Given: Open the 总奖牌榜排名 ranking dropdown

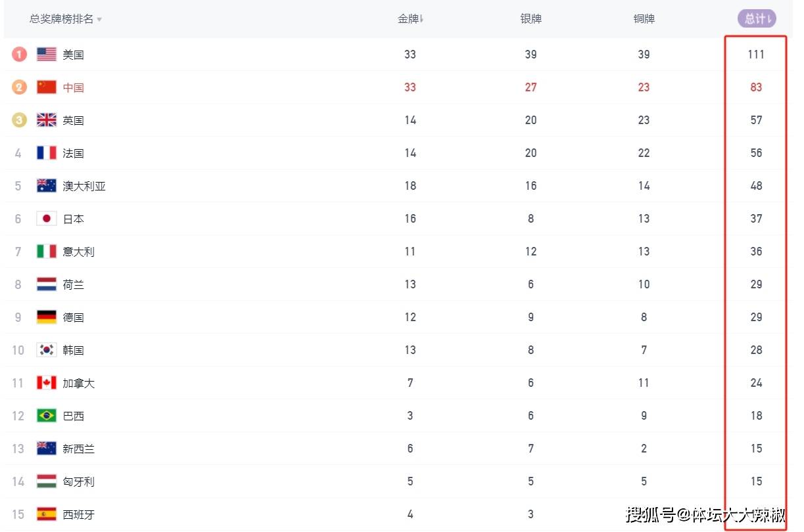Looking at the screenshot, I should (66, 19).
